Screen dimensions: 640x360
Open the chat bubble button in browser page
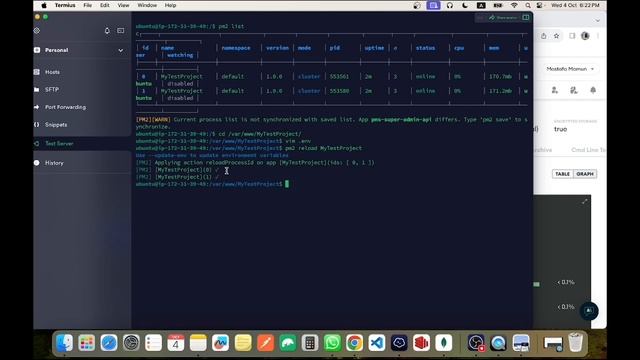point(589,311)
